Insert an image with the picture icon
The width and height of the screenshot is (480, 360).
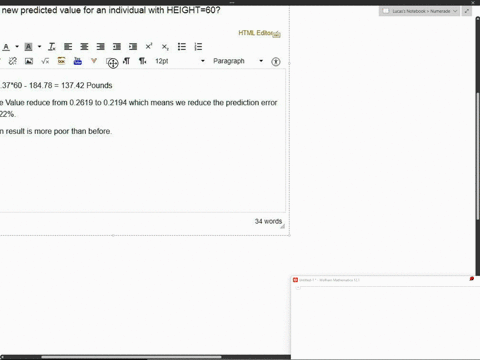point(29,61)
